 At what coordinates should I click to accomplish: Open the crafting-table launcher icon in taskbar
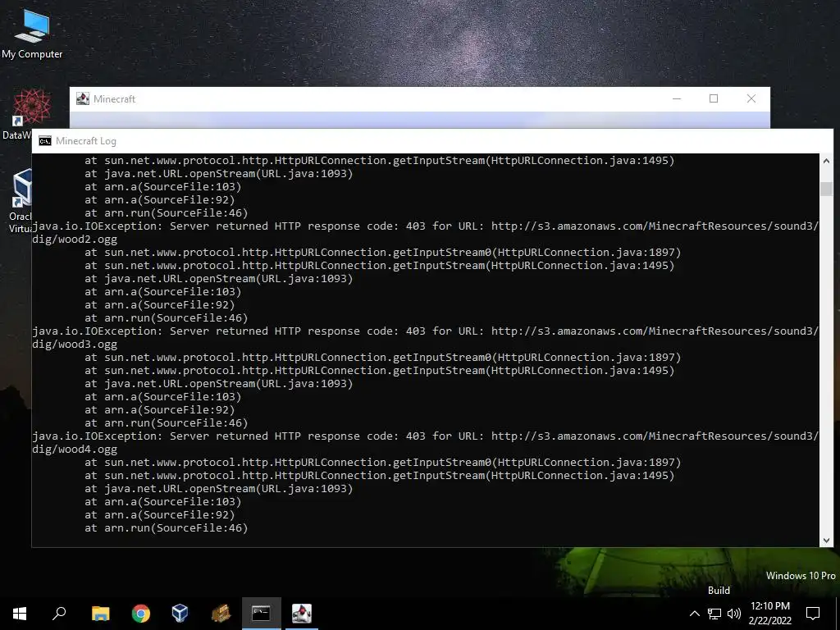click(x=221, y=614)
